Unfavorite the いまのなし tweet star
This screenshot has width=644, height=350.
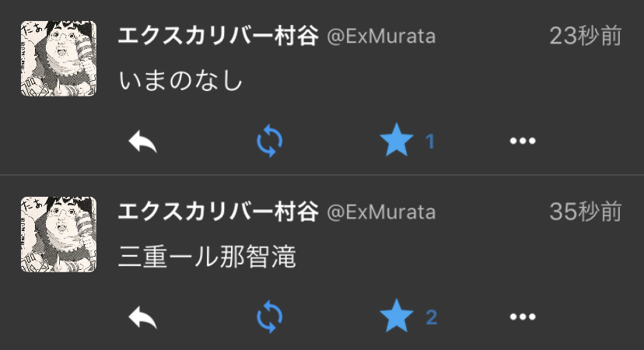397,140
